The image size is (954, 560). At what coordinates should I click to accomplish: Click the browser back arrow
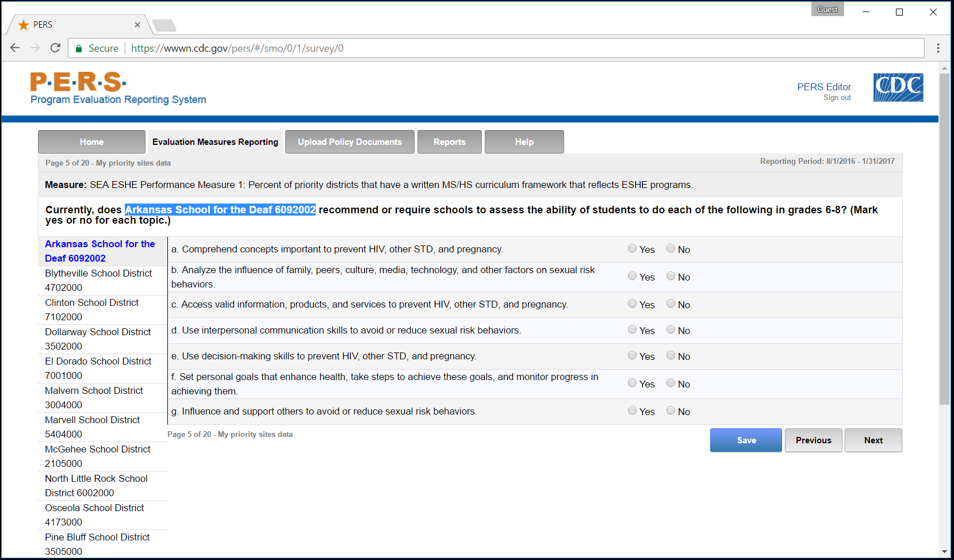pyautogui.click(x=15, y=48)
